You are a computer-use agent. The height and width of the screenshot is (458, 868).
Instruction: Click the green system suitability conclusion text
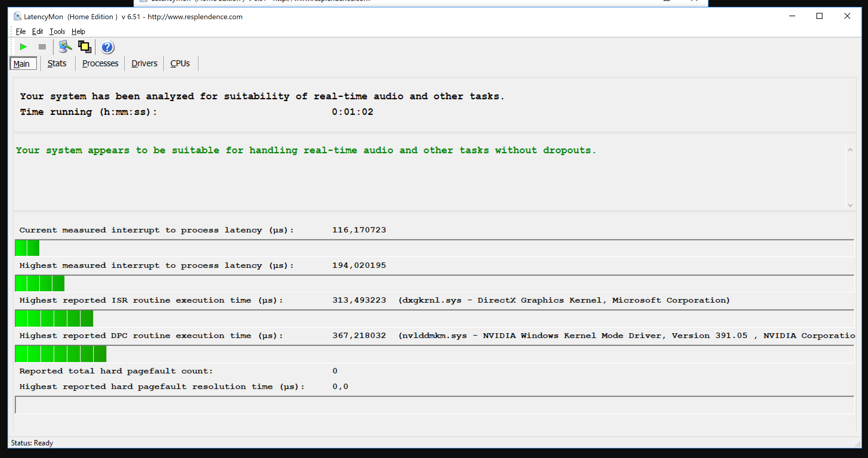(305, 151)
